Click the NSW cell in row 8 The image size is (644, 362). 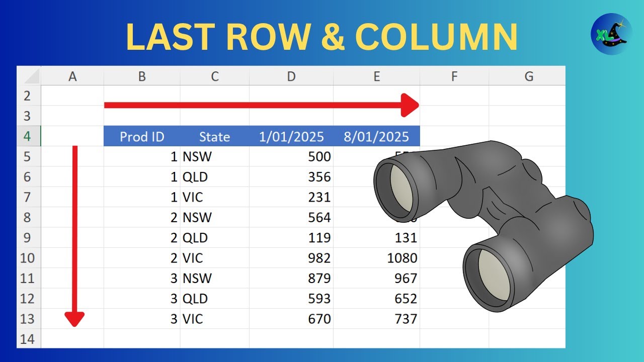tap(215, 217)
